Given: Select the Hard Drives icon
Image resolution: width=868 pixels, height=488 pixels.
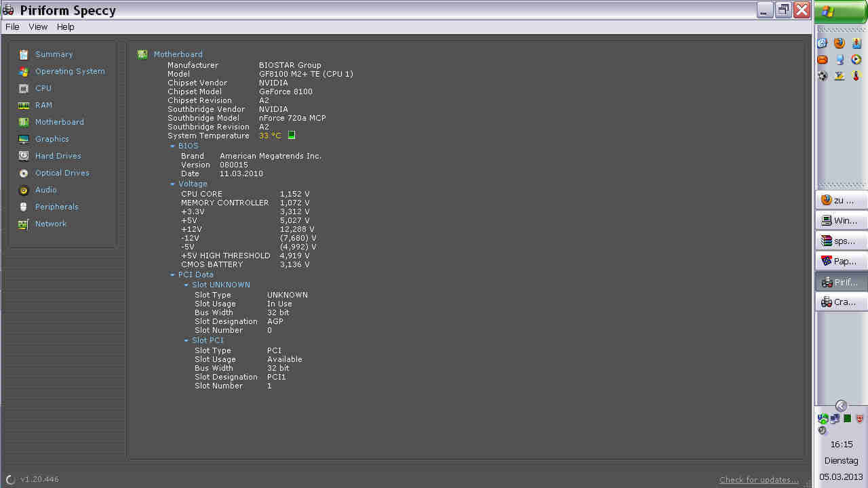Looking at the screenshot, I should click(24, 156).
